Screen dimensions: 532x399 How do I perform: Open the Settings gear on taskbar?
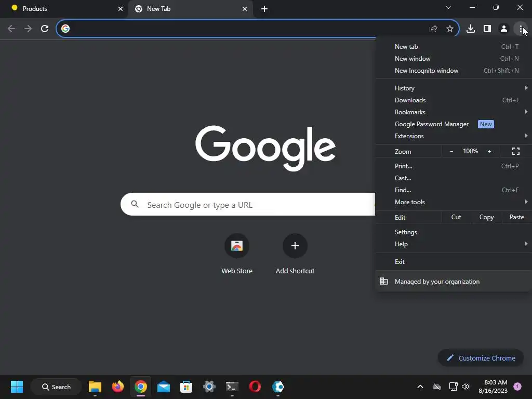click(x=209, y=387)
